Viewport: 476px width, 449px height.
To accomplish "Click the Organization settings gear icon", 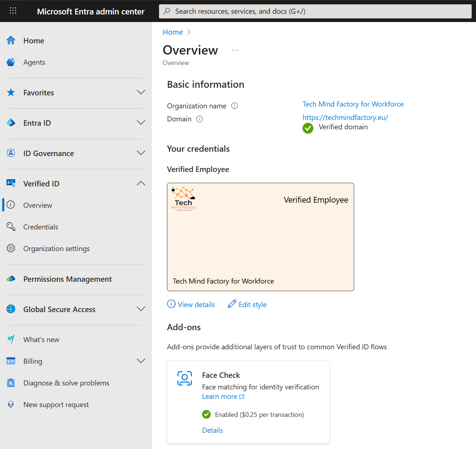I will point(11,249).
